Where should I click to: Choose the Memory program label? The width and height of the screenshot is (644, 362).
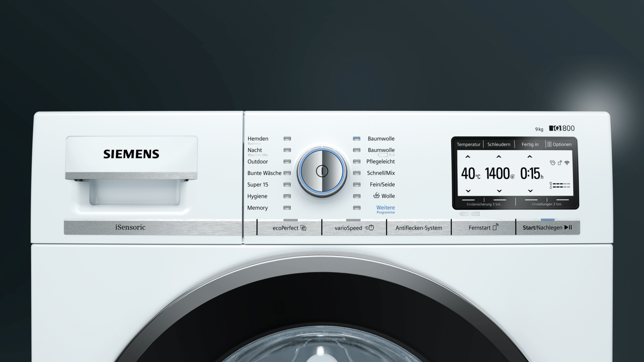pos(258,208)
